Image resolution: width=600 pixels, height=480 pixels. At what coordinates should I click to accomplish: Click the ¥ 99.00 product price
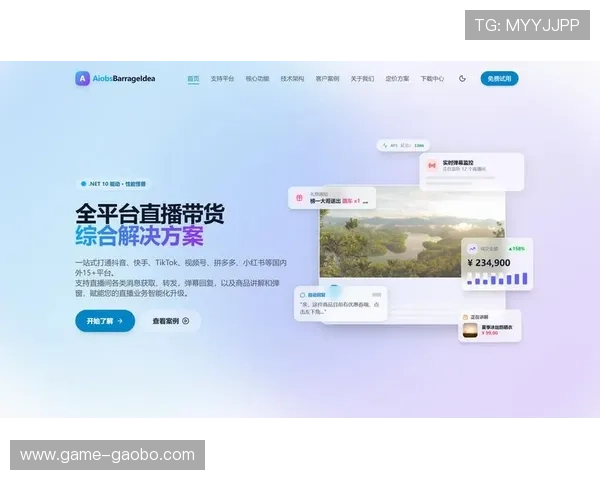pos(490,333)
